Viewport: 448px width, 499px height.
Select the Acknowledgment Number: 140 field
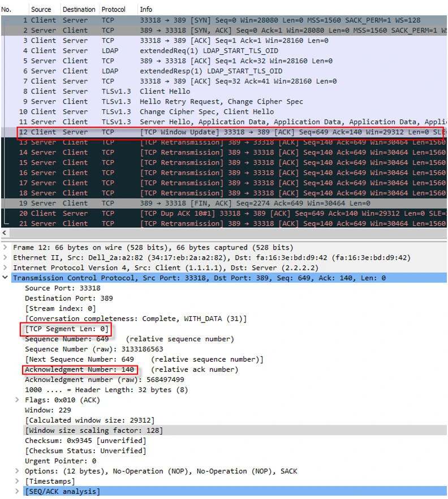point(79,370)
